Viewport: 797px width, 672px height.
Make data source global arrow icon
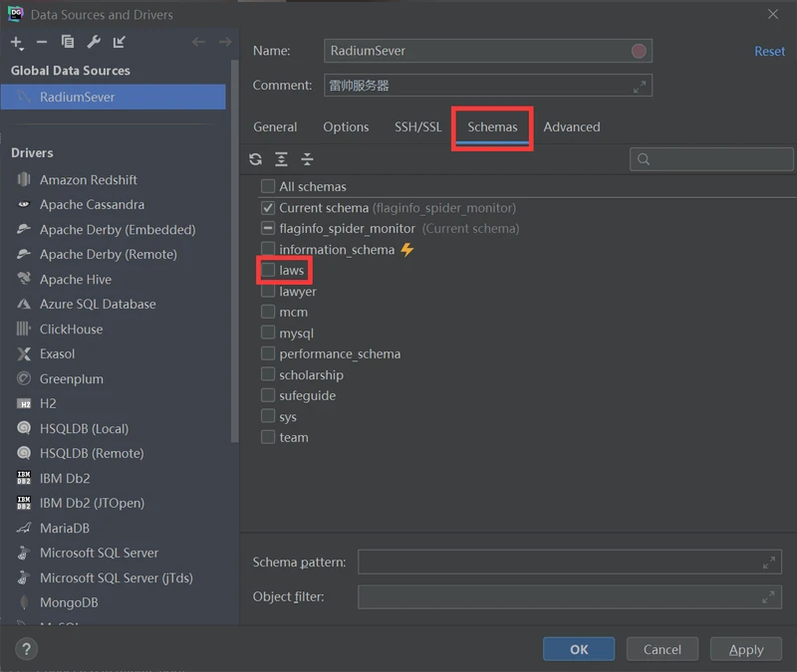(119, 42)
